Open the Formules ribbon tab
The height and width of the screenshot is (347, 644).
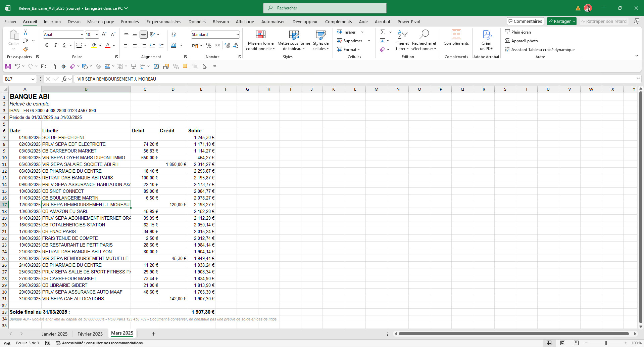pos(130,21)
